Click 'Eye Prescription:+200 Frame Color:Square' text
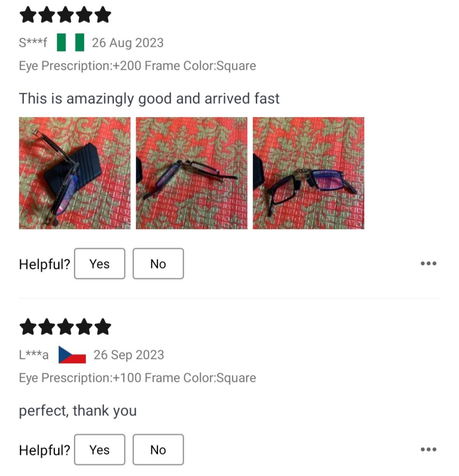Image resolution: width=459 pixels, height=476 pixels. [138, 66]
